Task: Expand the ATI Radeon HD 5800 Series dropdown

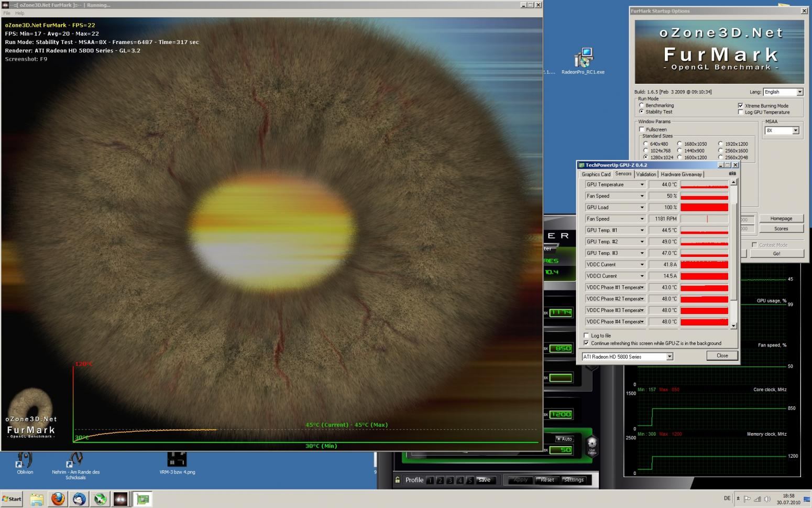Action: tap(669, 356)
